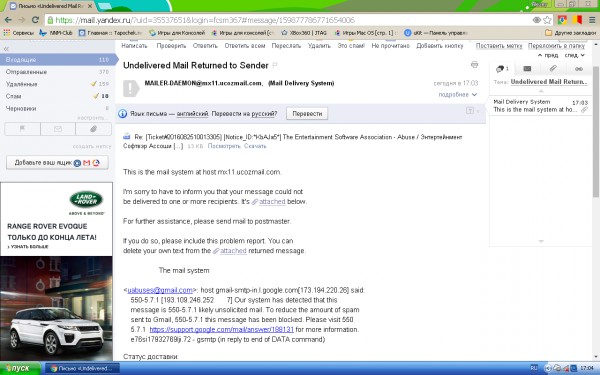This screenshot has width=600, height=375.
Task: Click Переслать to forward message
Action: point(286,46)
